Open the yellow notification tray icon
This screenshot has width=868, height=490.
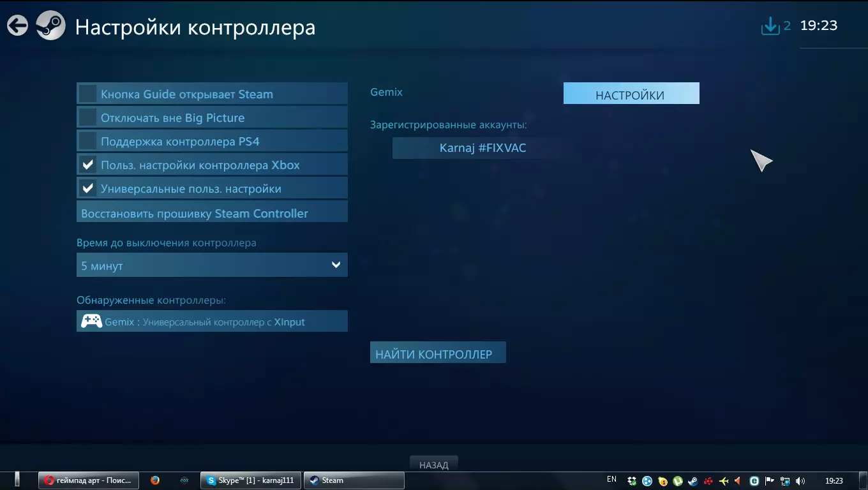(662, 481)
